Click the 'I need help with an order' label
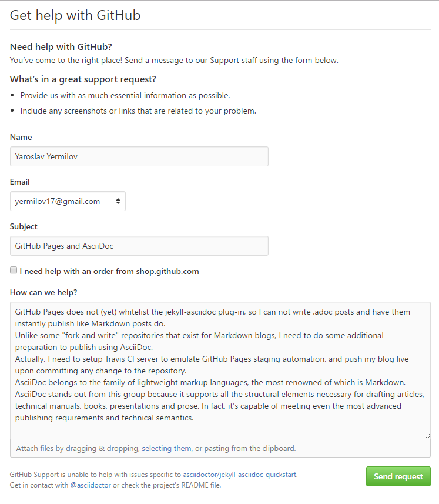Screen dimensions: 439x504 109,271
